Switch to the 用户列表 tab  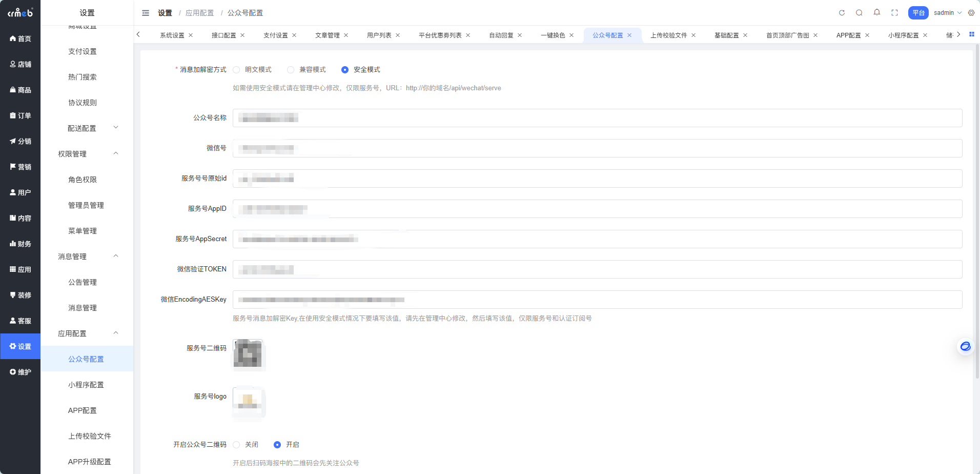379,35
